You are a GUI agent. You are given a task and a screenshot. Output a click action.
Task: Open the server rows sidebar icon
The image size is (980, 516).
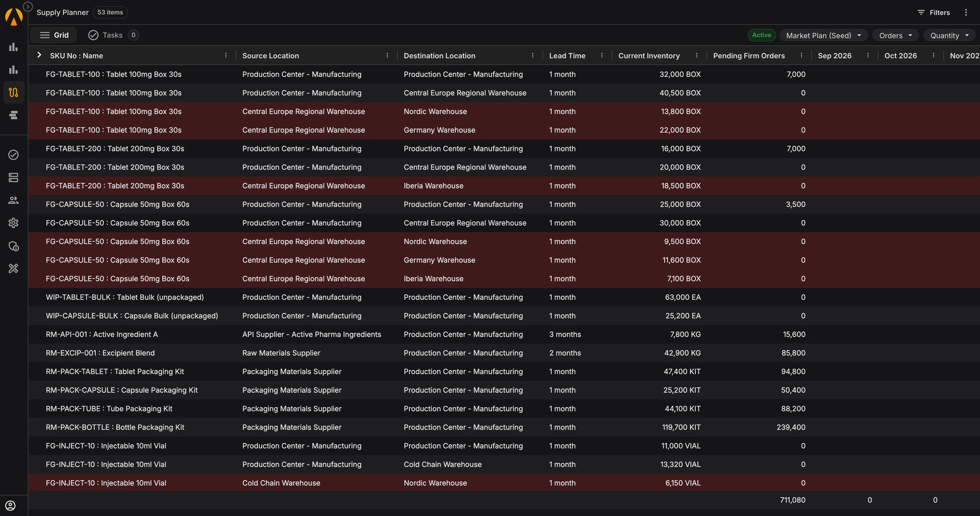click(13, 177)
